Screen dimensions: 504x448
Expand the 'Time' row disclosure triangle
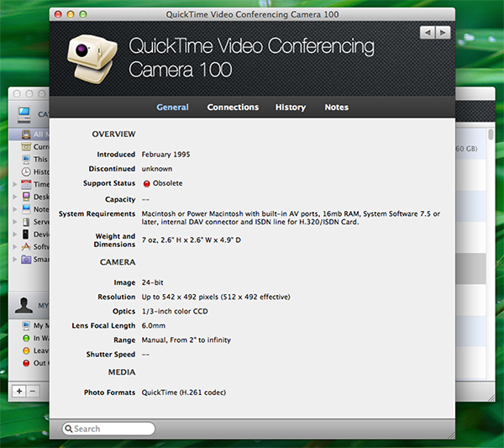click(15, 184)
